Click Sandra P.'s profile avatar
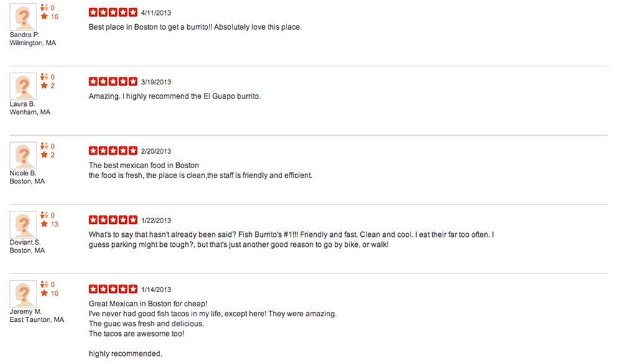Screen dimensions: 620x364 tap(23, 17)
